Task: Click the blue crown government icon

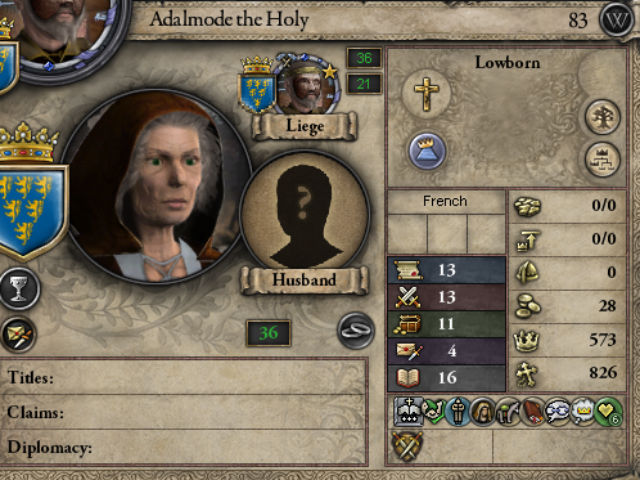Action: (427, 150)
